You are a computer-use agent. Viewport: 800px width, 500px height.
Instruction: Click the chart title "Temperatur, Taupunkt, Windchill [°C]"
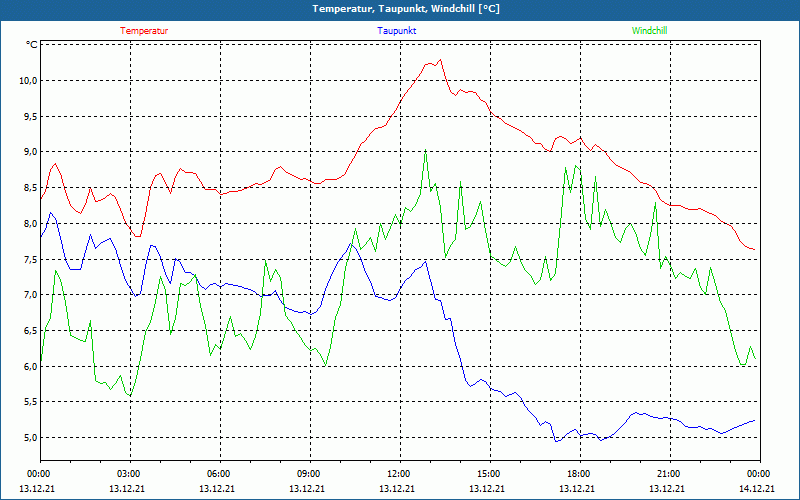point(406,9)
